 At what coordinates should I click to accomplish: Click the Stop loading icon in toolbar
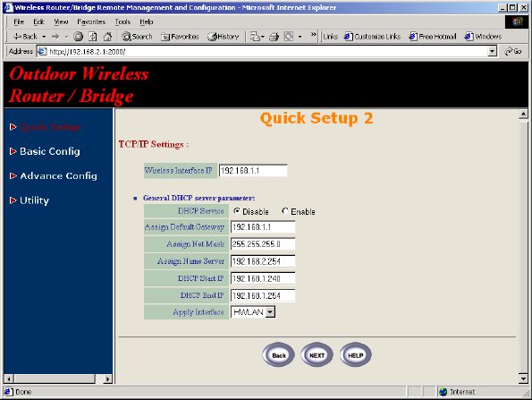coord(79,37)
